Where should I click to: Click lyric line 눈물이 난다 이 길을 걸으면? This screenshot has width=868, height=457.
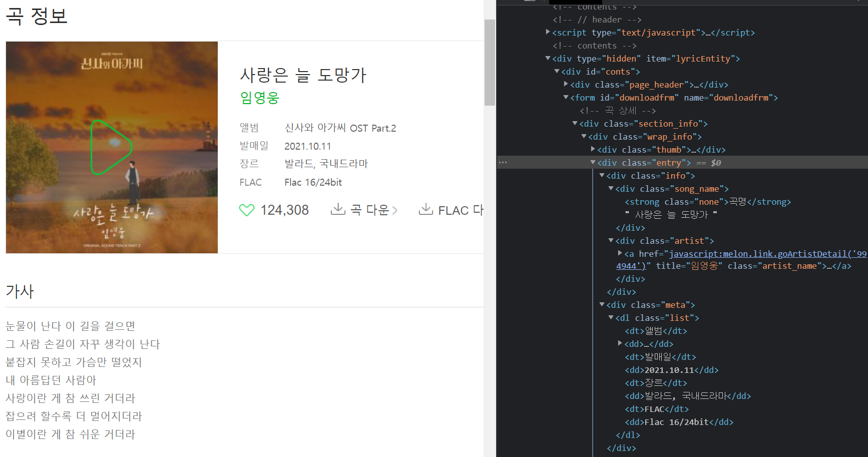click(x=71, y=326)
